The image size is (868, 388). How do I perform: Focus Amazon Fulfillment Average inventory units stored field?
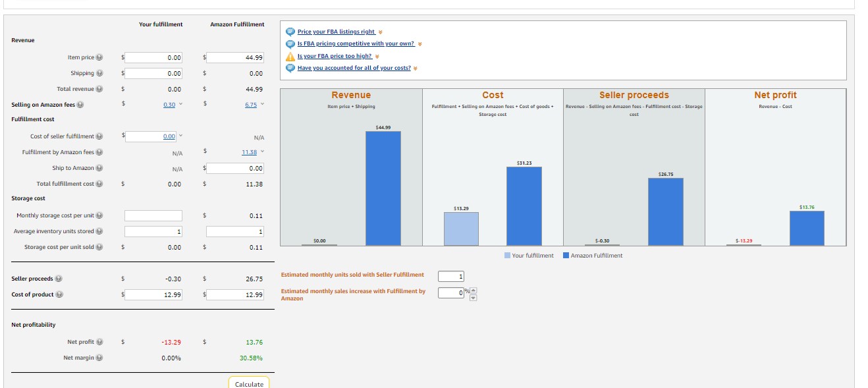235,231
